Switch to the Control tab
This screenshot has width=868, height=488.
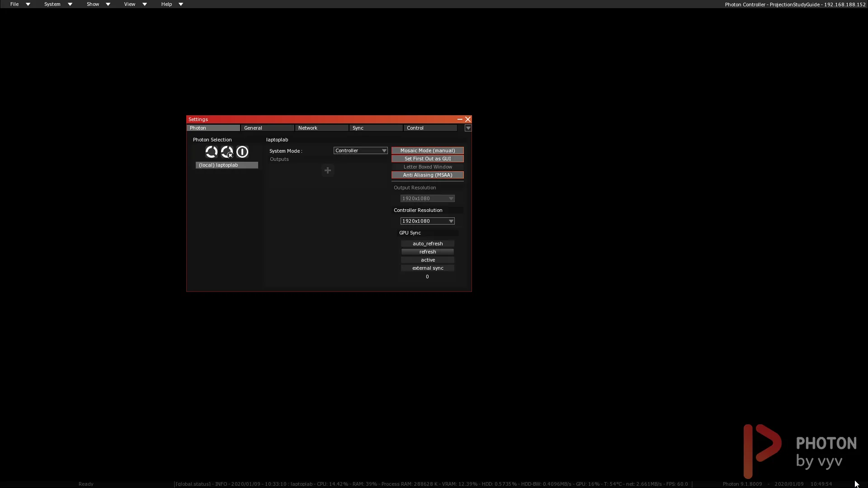[430, 128]
